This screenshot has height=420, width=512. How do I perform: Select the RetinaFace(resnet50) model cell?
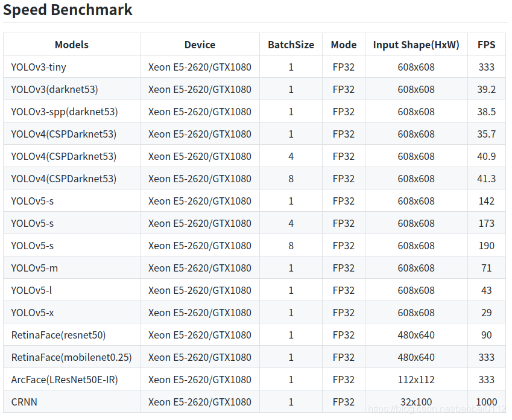[x=58, y=335]
